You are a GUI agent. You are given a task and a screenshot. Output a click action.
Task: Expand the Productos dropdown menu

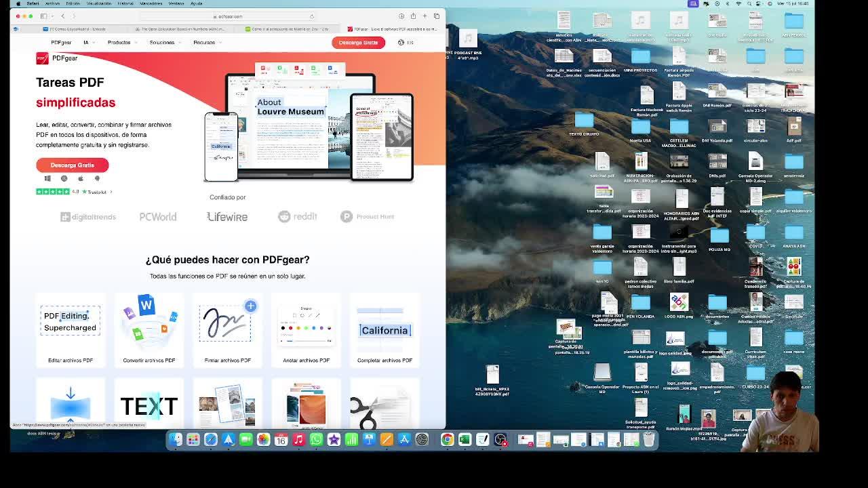click(x=122, y=42)
